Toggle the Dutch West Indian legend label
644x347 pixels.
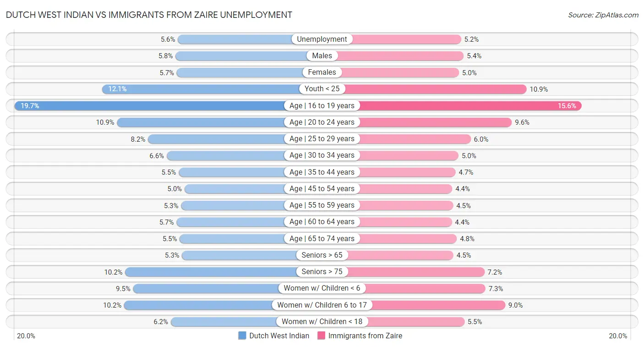tap(279, 336)
